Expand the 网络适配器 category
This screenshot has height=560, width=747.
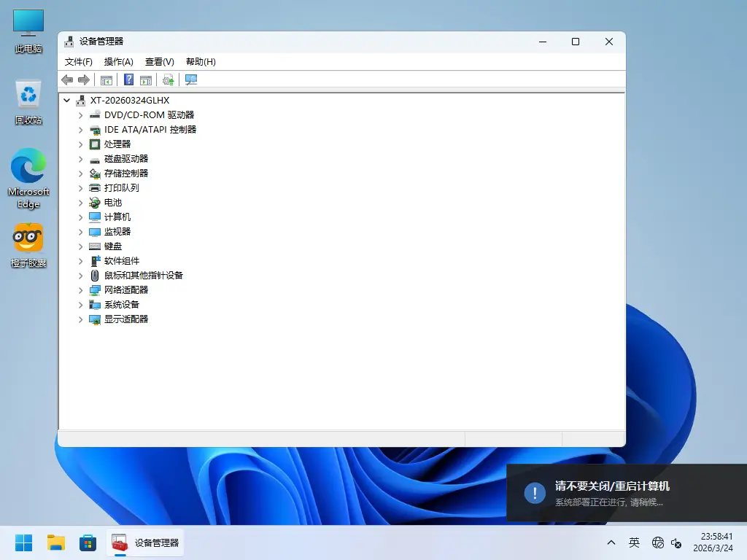coord(80,289)
